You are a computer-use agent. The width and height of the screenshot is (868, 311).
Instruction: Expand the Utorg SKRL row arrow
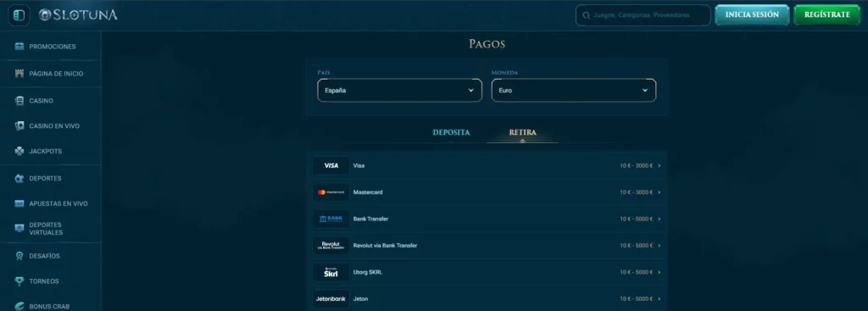tap(659, 272)
